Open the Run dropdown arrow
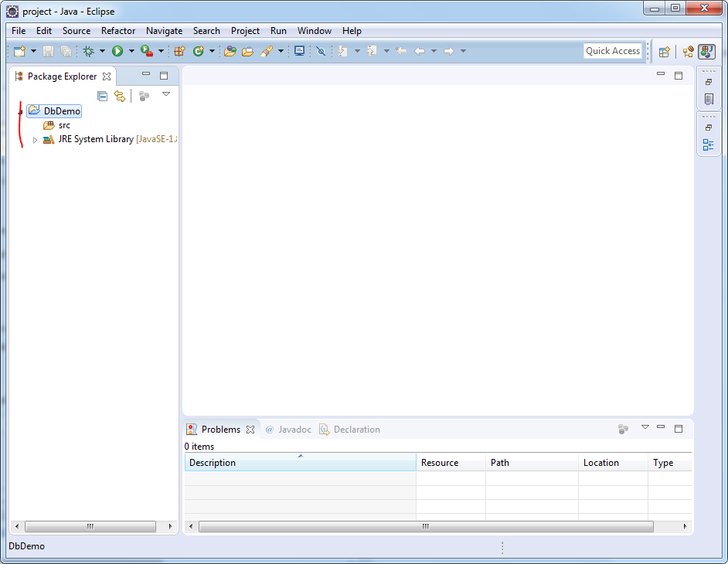728x564 pixels. (x=131, y=51)
